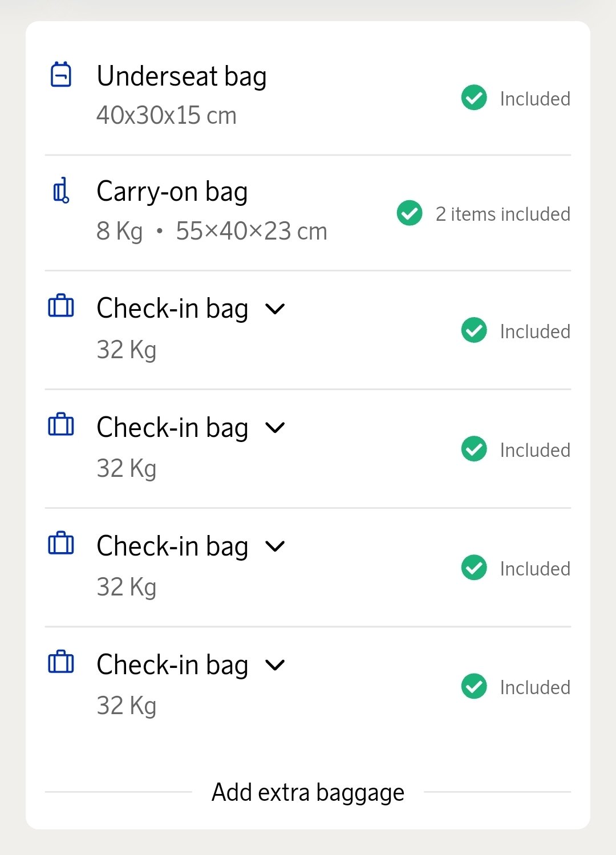Image resolution: width=616 pixels, height=855 pixels.
Task: Click the Underseat bag backpack icon
Action: coord(61,75)
